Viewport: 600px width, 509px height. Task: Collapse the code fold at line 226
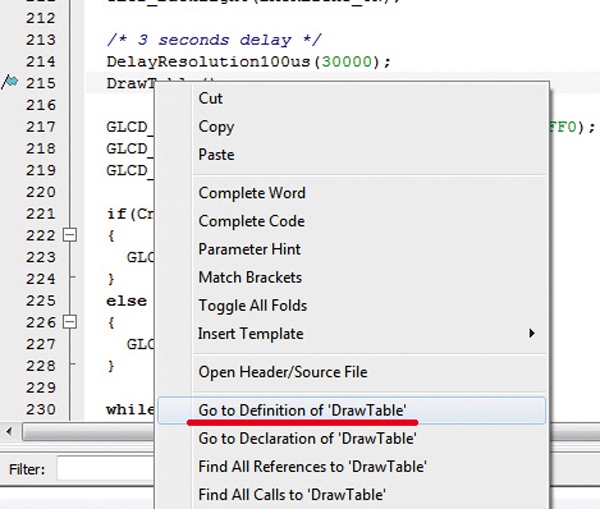click(x=70, y=322)
